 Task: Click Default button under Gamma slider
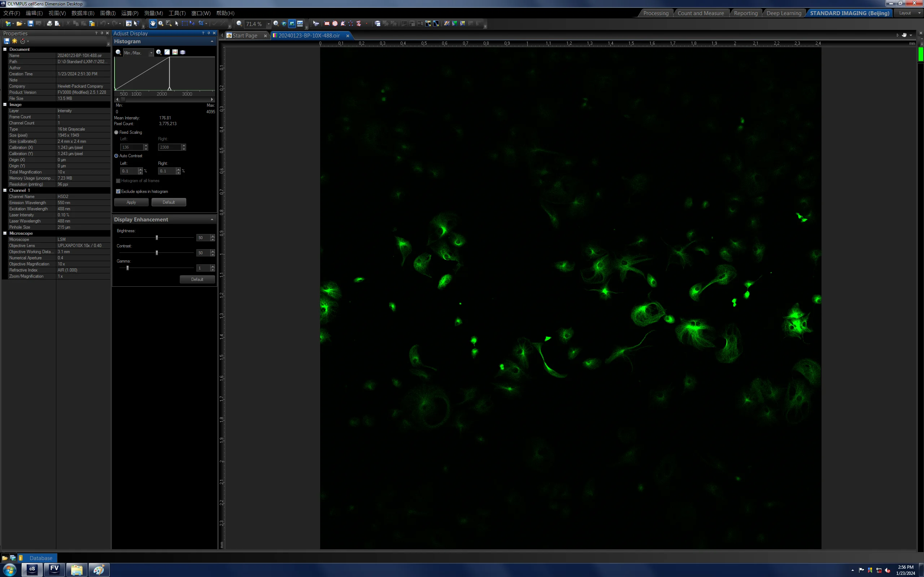click(197, 279)
